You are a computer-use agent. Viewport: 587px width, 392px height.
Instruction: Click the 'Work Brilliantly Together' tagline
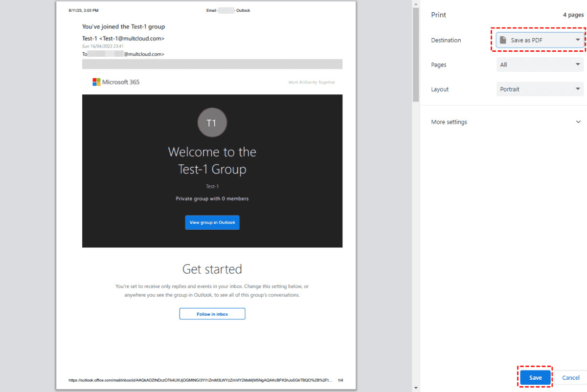[312, 83]
